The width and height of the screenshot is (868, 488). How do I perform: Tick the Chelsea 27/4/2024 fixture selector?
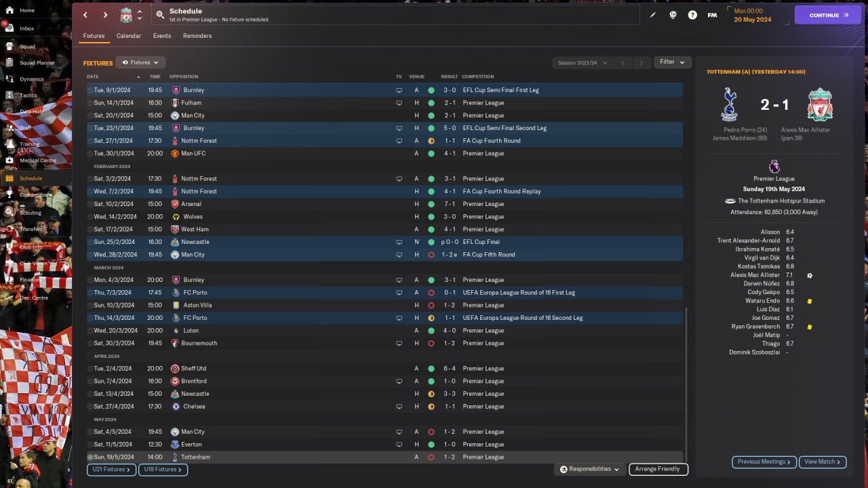click(90, 407)
